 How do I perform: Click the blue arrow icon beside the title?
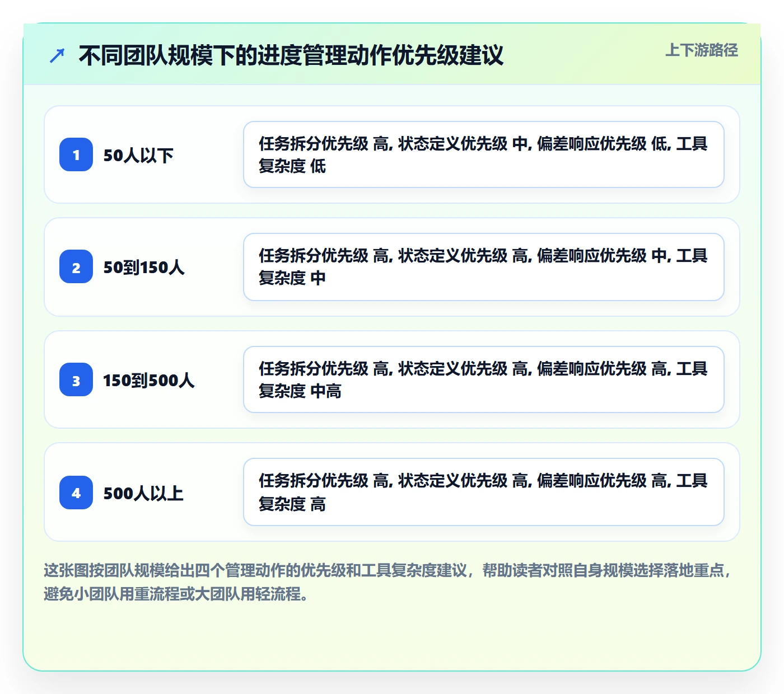pos(57,55)
